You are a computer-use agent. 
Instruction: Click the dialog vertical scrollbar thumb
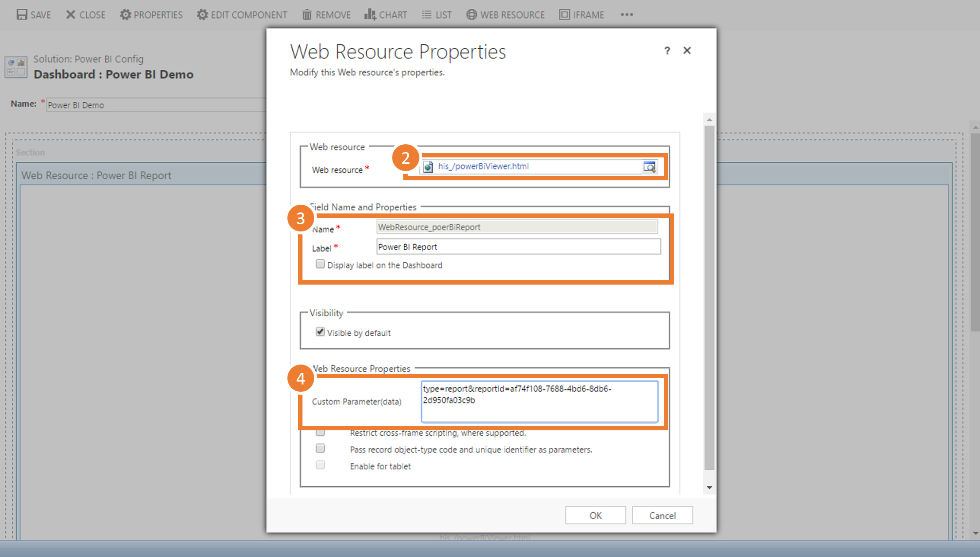pyautogui.click(x=709, y=297)
